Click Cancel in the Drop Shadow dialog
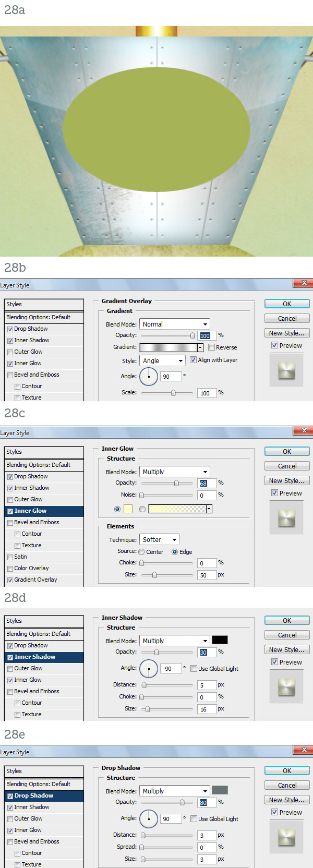The width and height of the screenshot is (313, 868). (286, 785)
